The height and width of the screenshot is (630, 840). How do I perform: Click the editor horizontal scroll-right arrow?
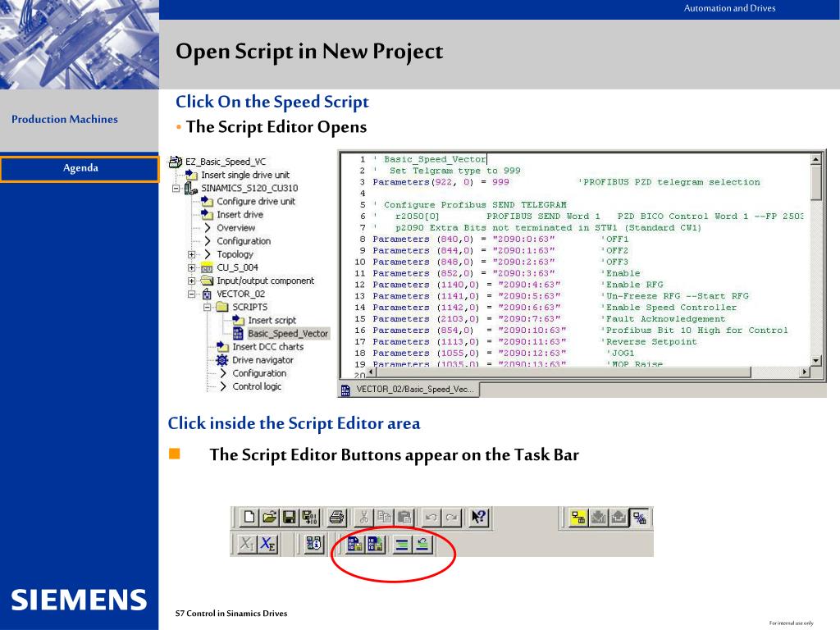805,372
